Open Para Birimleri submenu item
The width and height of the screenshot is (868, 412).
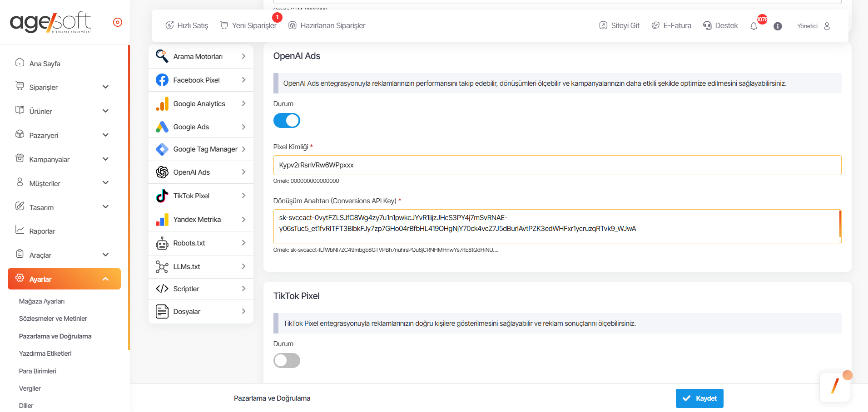click(x=38, y=371)
